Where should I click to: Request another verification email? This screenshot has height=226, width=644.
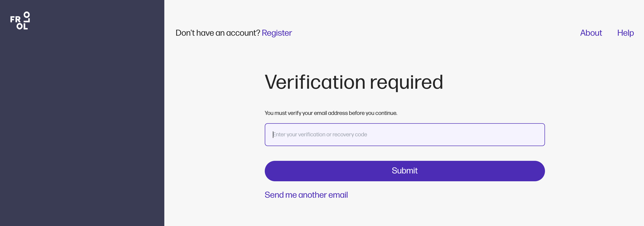pos(306,195)
